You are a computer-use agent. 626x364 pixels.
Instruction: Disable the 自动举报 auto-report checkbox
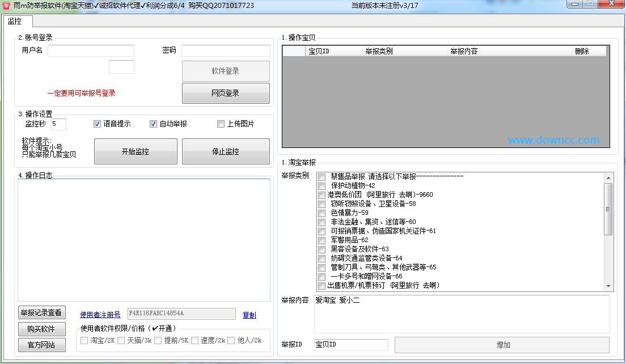(153, 124)
